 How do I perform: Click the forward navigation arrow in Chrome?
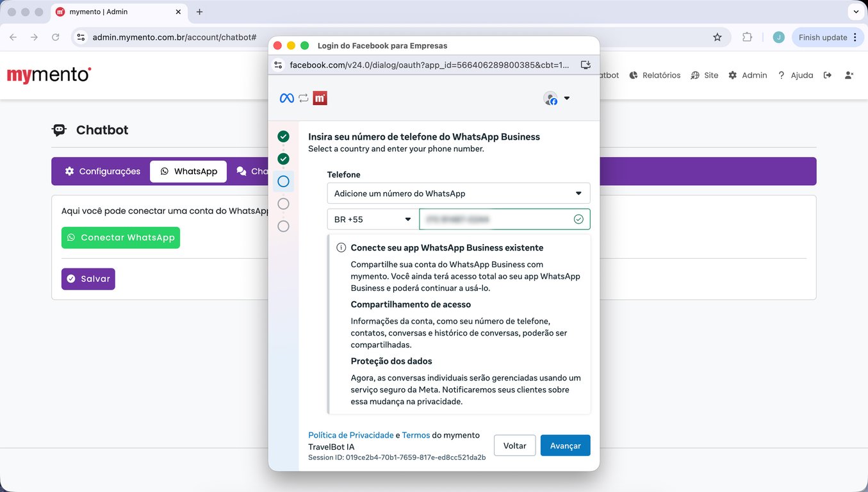35,37
